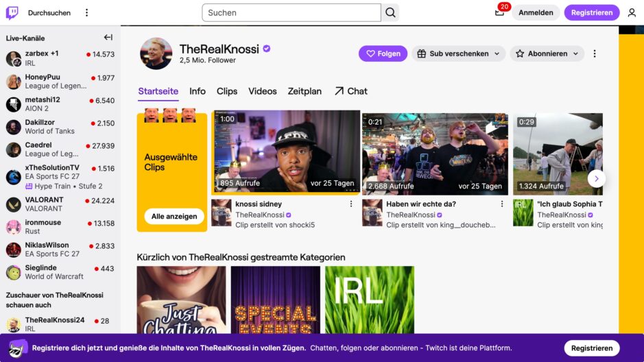Screen dimensions: 644x362
Task: Run the search with the magnifier button
Action: 390,13
